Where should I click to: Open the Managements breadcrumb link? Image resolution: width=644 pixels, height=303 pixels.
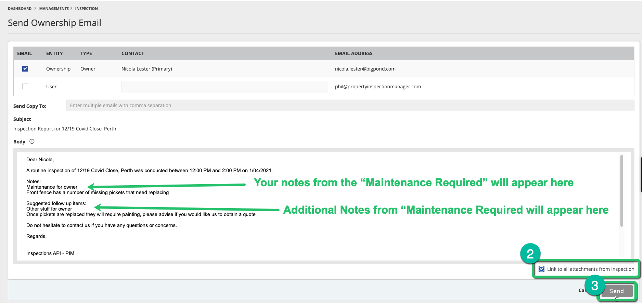54,9
